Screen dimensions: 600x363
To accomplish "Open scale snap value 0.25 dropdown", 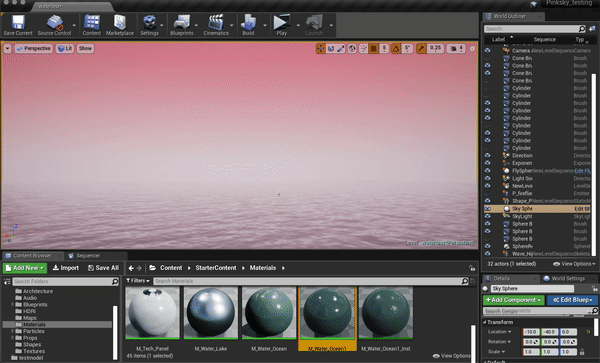I will click(x=435, y=49).
